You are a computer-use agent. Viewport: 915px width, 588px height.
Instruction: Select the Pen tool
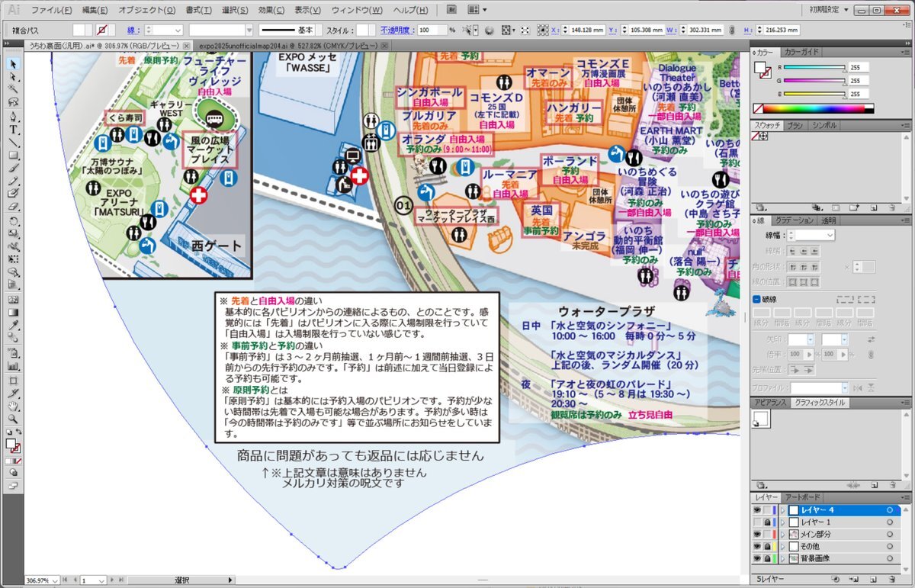[x=13, y=117]
